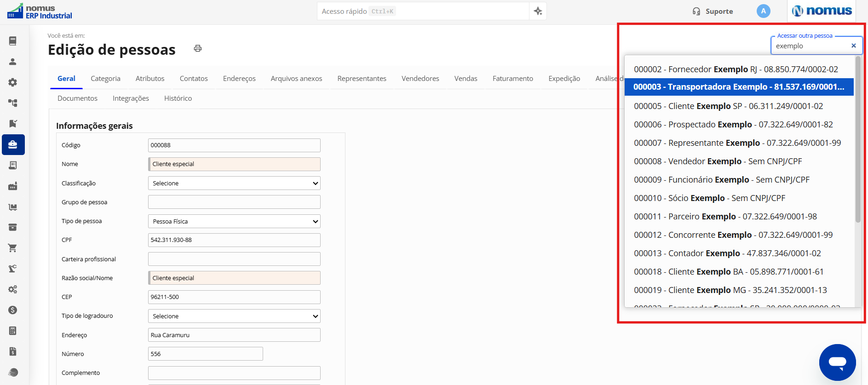Switch to the Arquivos anexos tab

point(296,79)
